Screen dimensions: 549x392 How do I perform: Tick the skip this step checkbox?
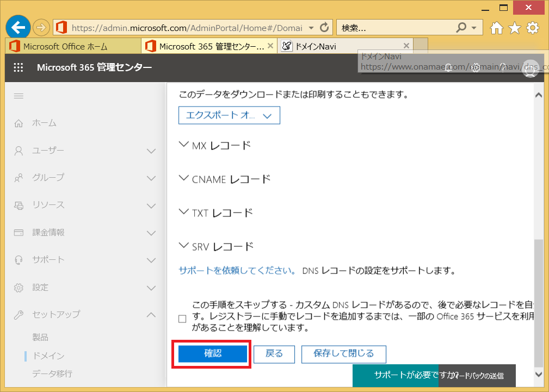coord(182,319)
